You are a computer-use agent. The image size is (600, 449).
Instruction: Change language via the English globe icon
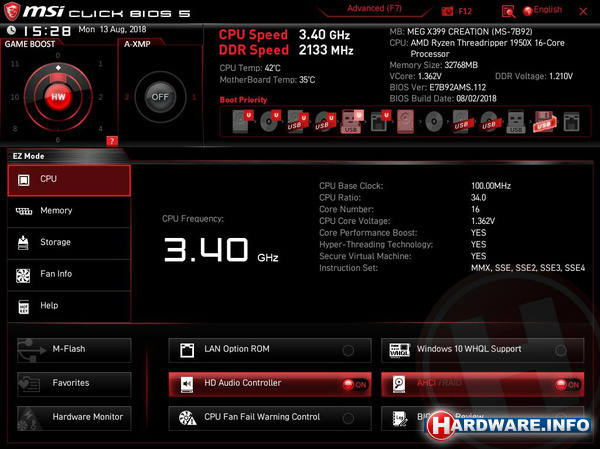tap(528, 11)
